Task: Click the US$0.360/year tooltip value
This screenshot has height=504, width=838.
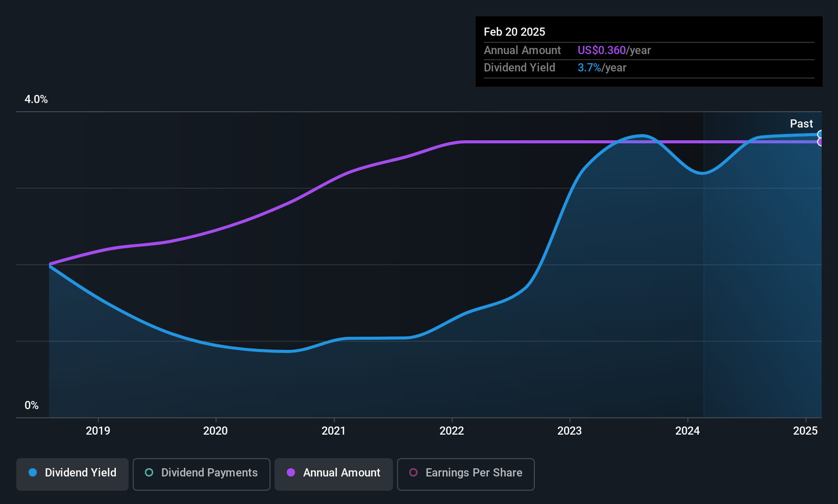Action: tap(614, 51)
